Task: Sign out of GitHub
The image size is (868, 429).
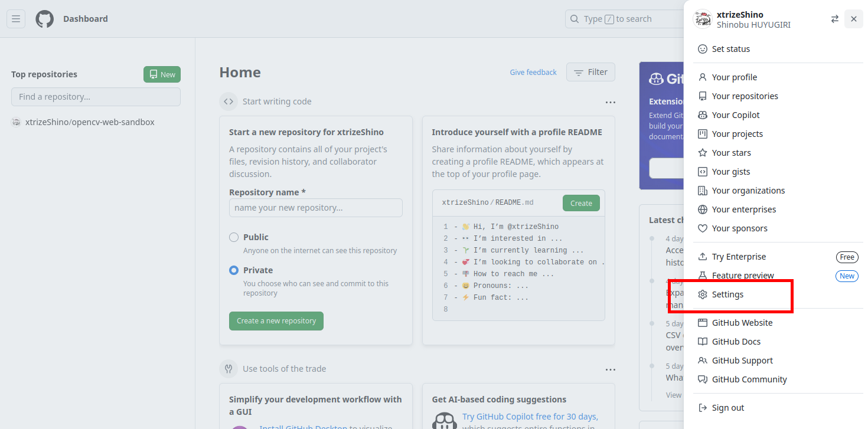Action: (728, 407)
